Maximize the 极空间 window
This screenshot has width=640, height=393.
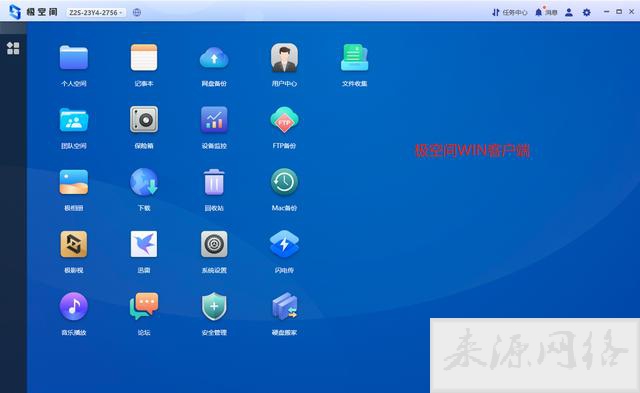point(619,12)
